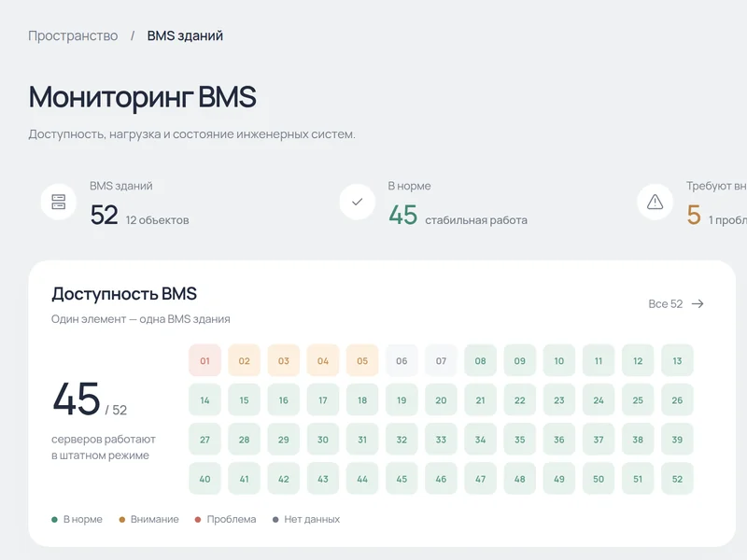
Task: Open BMS tile 13
Action: click(x=678, y=360)
